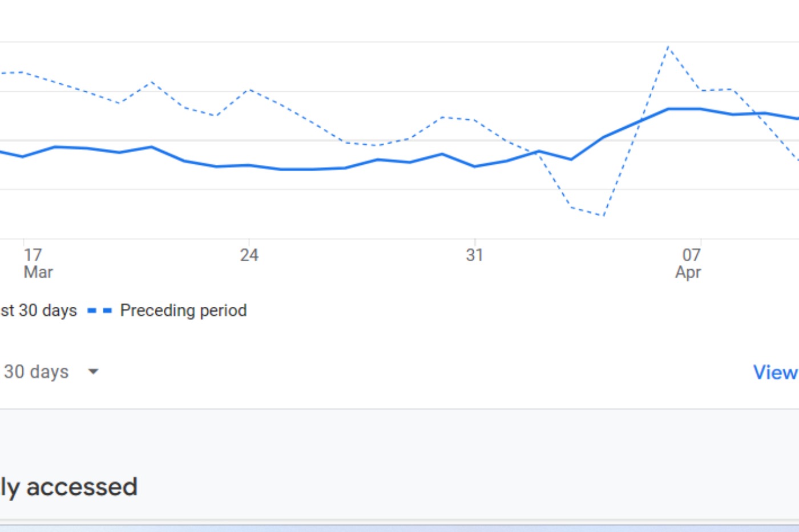Click the dashed-line Preceding period legend icon

tap(99, 311)
